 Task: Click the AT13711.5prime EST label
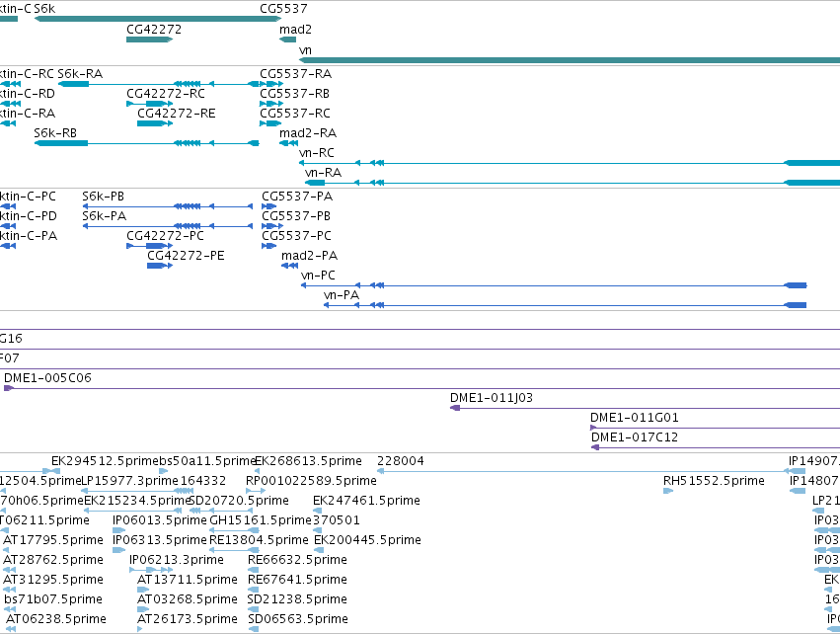click(x=188, y=580)
